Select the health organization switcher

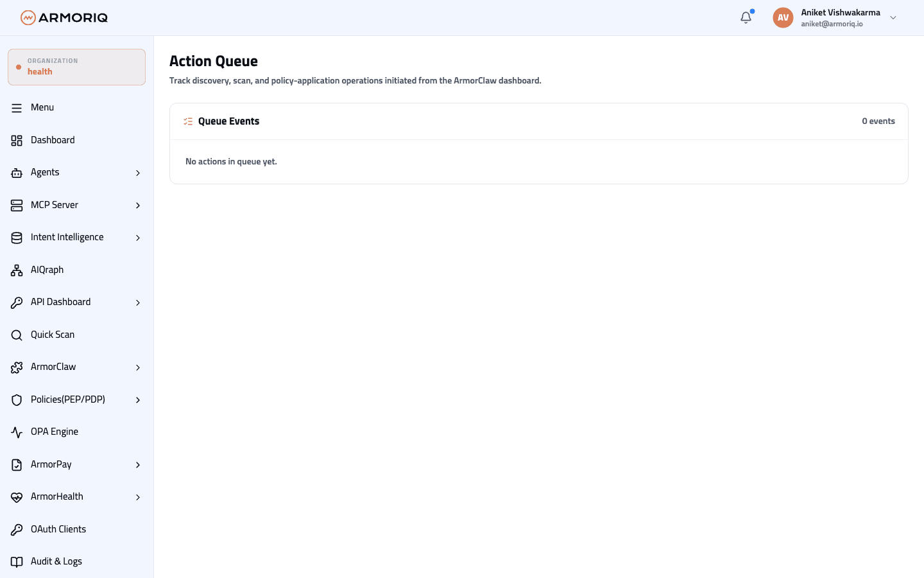76,67
